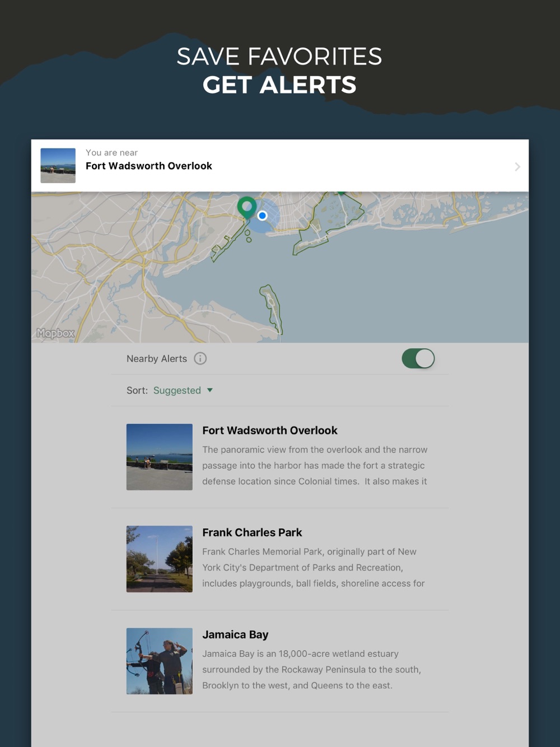Select the Jamaica Bay outlined region on map
560x747 pixels.
(328, 224)
